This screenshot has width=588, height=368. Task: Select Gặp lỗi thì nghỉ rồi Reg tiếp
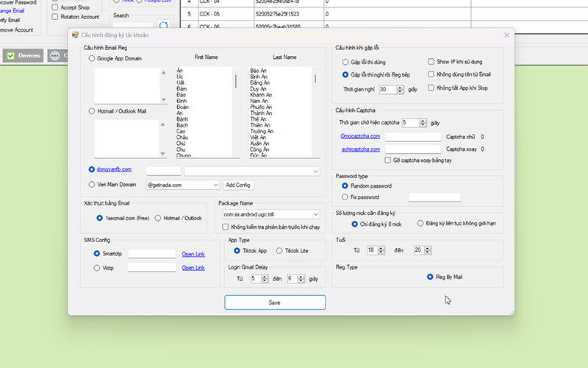coord(345,75)
